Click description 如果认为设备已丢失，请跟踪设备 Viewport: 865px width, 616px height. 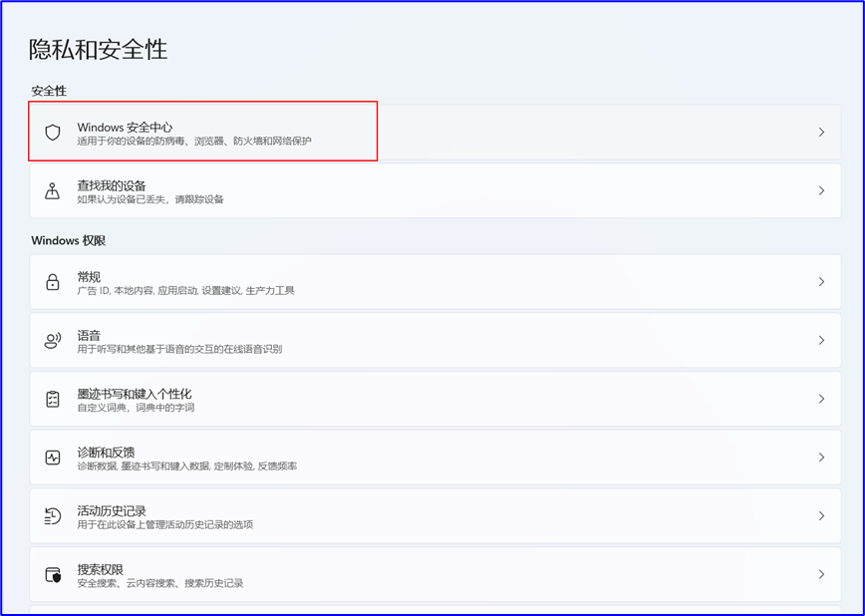point(150,199)
